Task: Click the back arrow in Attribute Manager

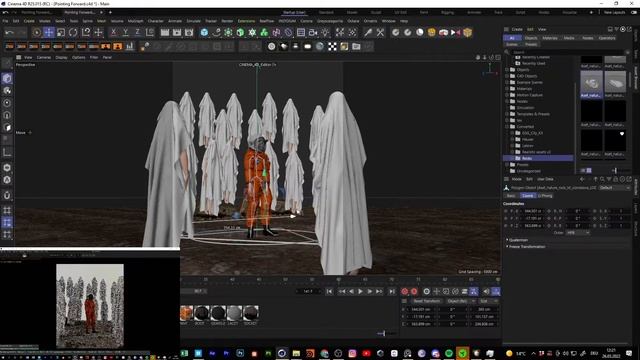Action: point(582,179)
